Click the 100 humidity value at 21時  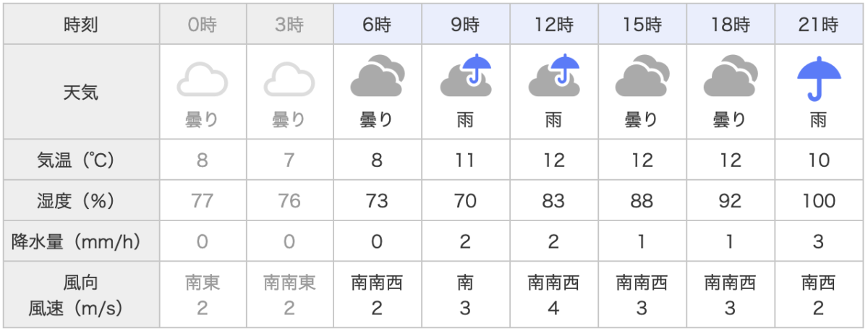(x=819, y=201)
